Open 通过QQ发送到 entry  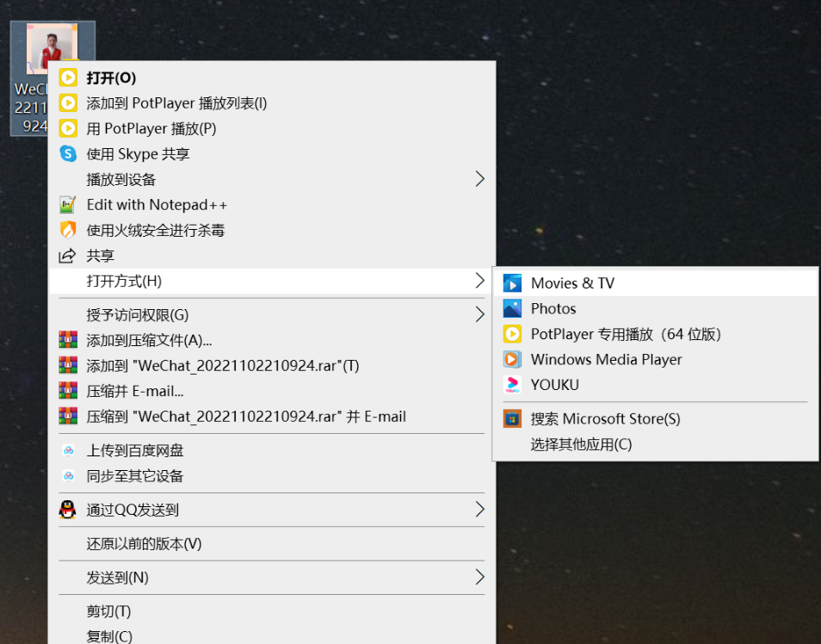272,510
